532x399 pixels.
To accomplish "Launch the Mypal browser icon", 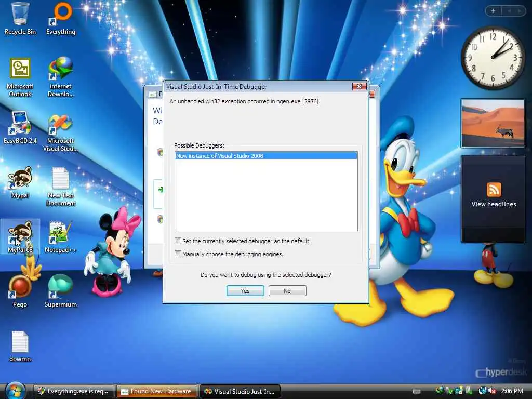I will [20, 182].
